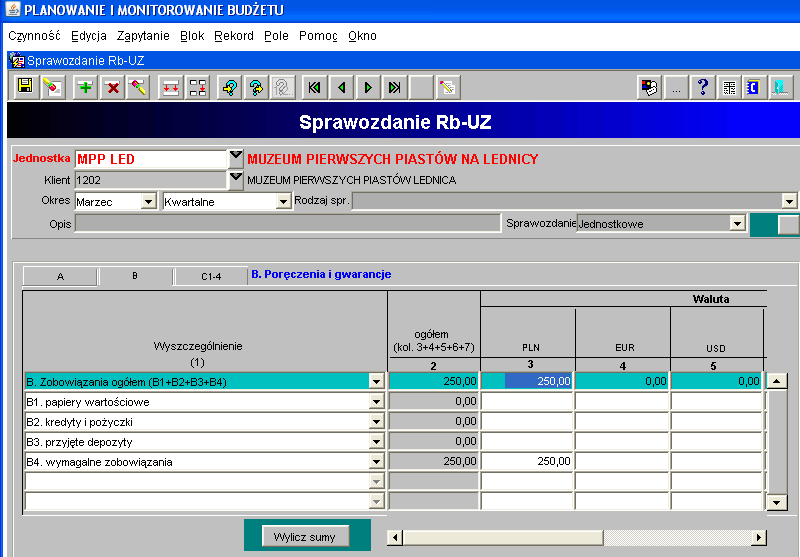Open the Okno menu
800x557 pixels.
point(362,36)
